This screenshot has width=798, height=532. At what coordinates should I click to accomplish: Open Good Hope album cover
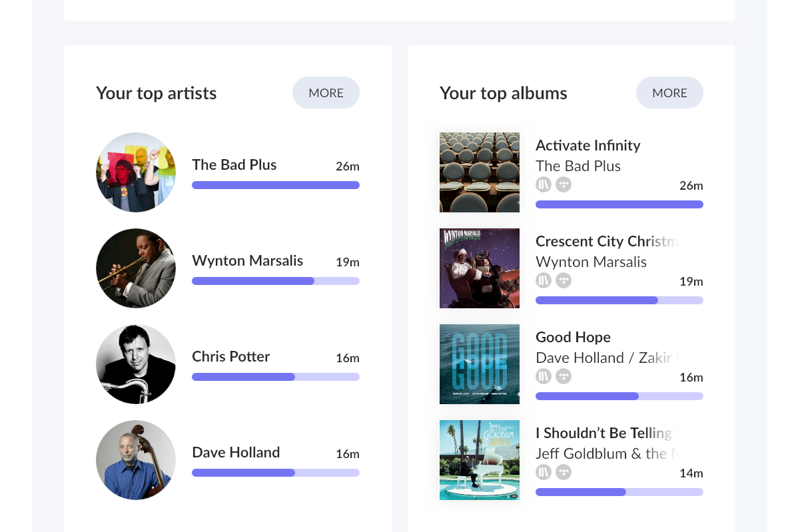point(480,364)
